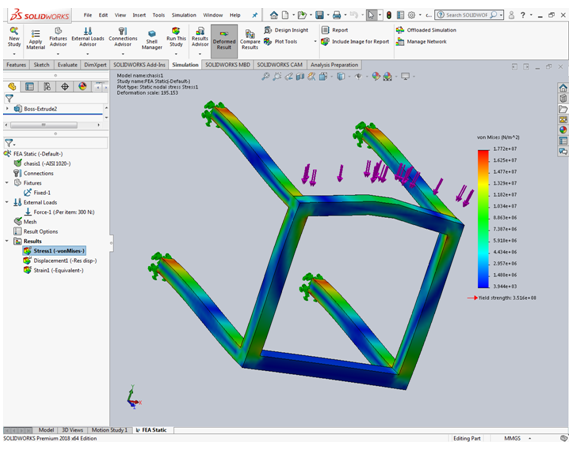This screenshot has width=576, height=449.
Task: Expand the Boss-Extrude2 feature
Action: click(7, 108)
